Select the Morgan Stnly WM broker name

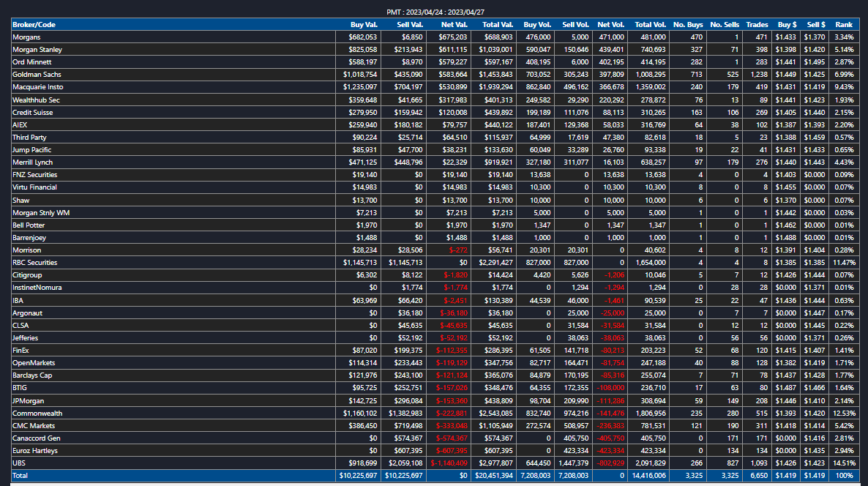41,212
